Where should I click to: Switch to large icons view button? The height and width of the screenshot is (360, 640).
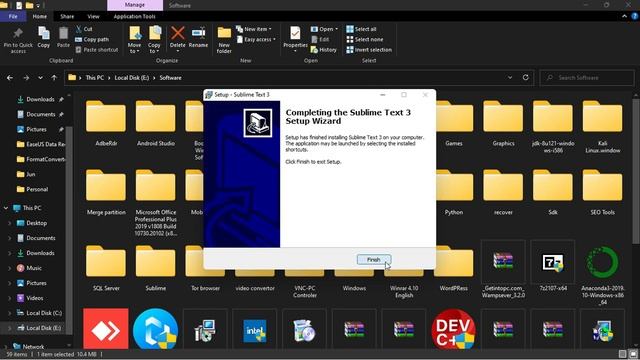(x=633, y=354)
